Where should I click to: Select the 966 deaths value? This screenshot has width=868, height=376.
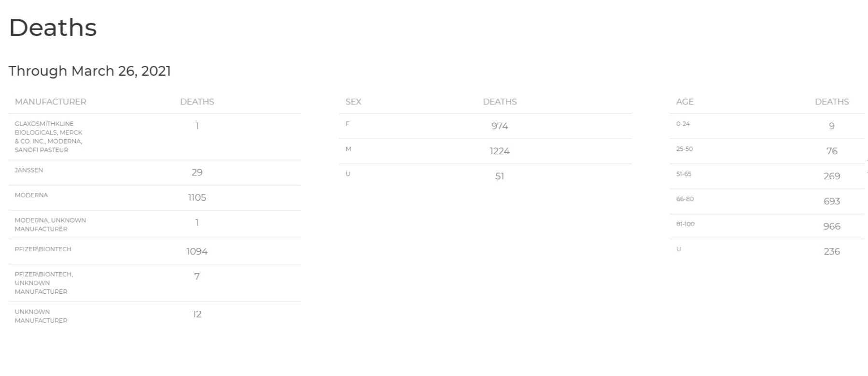[x=832, y=226]
